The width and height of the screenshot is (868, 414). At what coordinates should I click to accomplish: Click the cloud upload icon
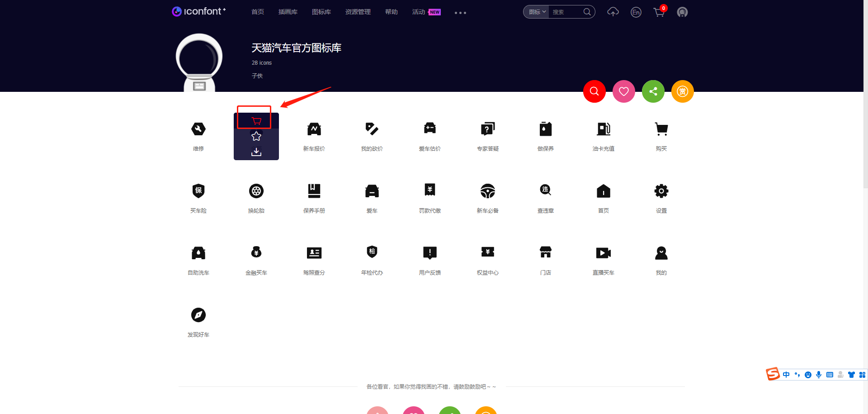click(613, 12)
